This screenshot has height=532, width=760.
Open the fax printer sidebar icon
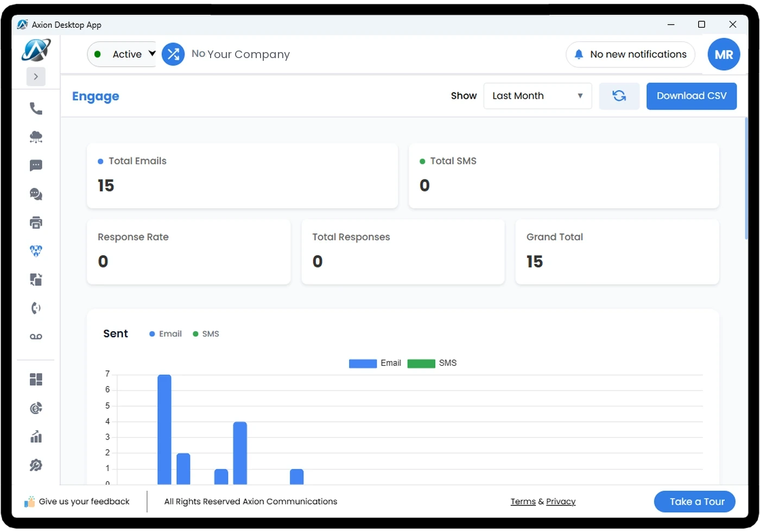point(36,223)
